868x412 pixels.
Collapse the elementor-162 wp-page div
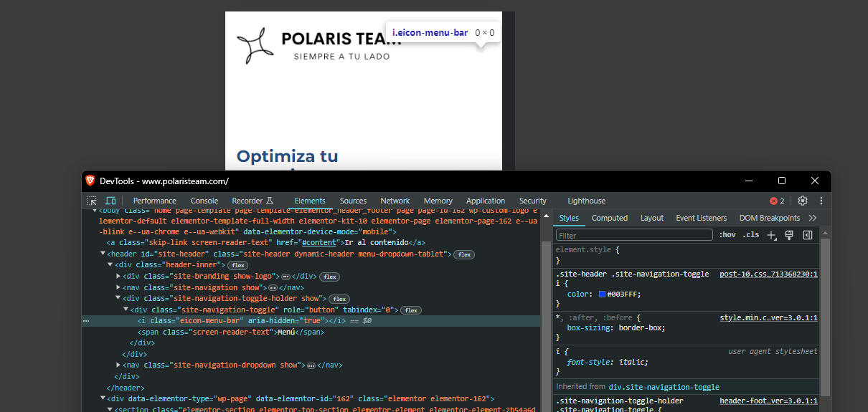pyautogui.click(x=103, y=398)
